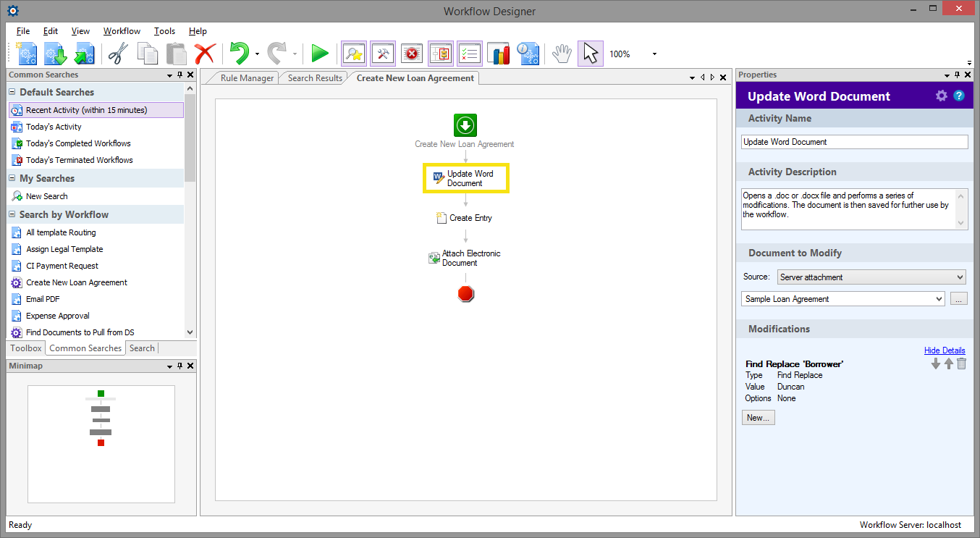
Task: Move modification up with the up arrow
Action: click(x=949, y=363)
